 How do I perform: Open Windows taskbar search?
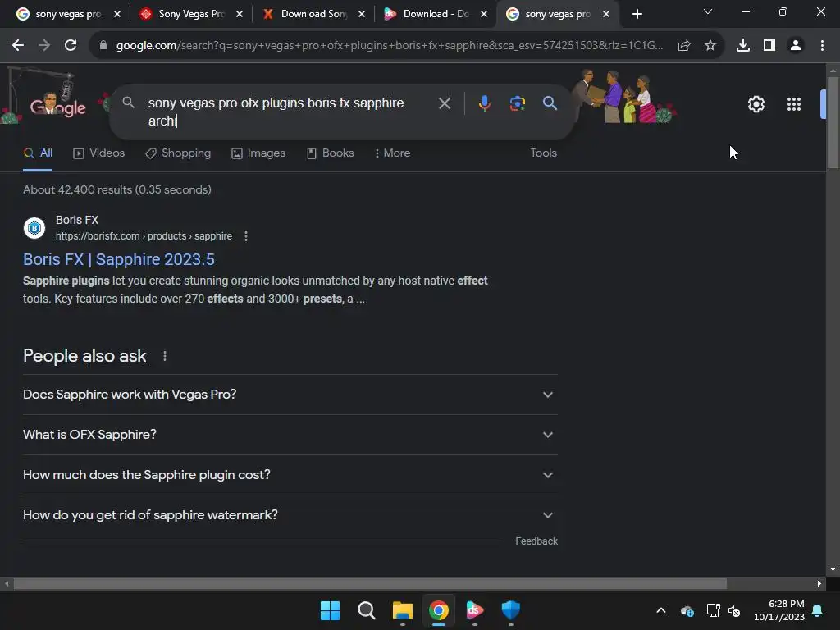367,610
